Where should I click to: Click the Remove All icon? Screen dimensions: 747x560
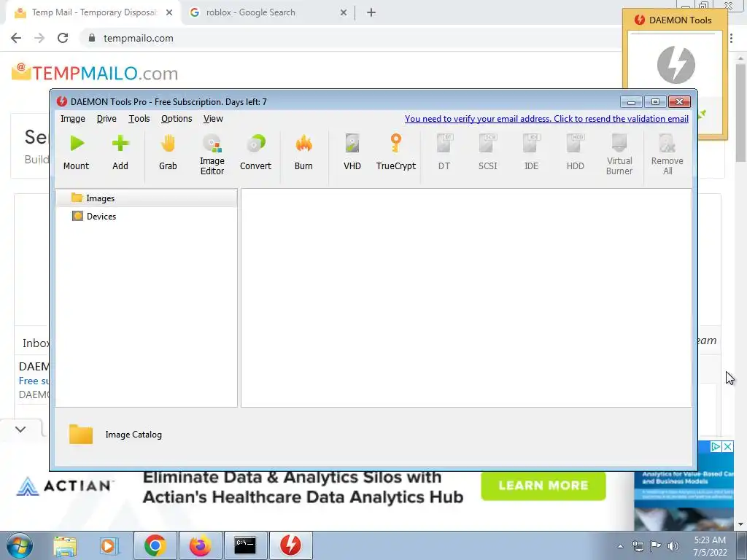click(x=667, y=143)
